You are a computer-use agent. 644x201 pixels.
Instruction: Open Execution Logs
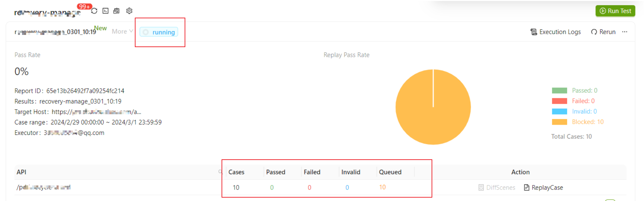point(556,32)
